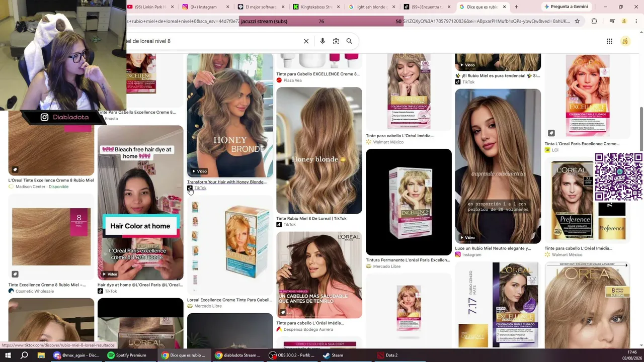This screenshot has width=644, height=362.
Task: Open "Loreal Excellence Creme Tinte Para Cabell..." link
Action: [229, 300]
